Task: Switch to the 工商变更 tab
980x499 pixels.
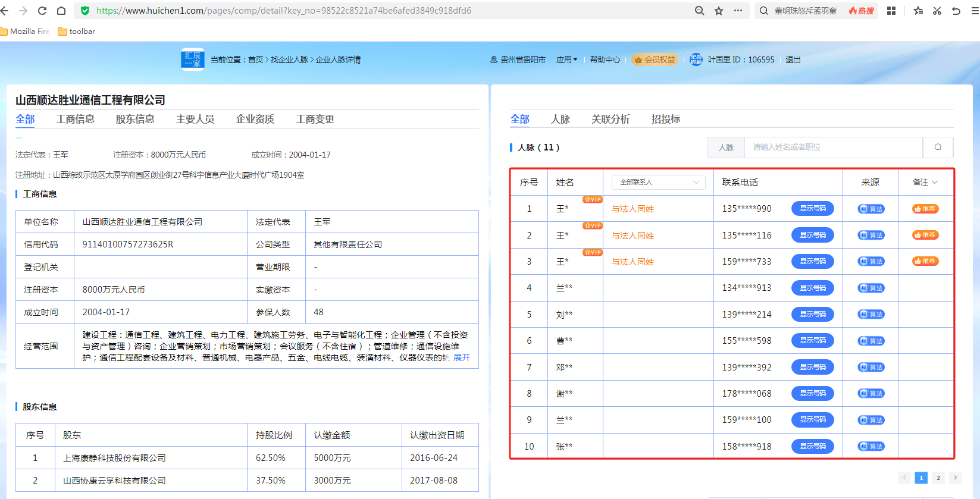Action: [x=315, y=119]
